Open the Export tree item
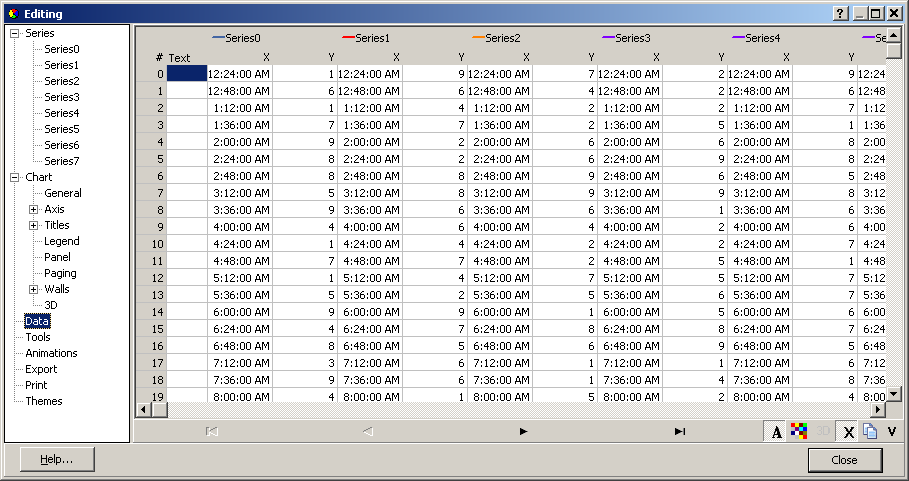This screenshot has height=481, width=909. coord(41,369)
